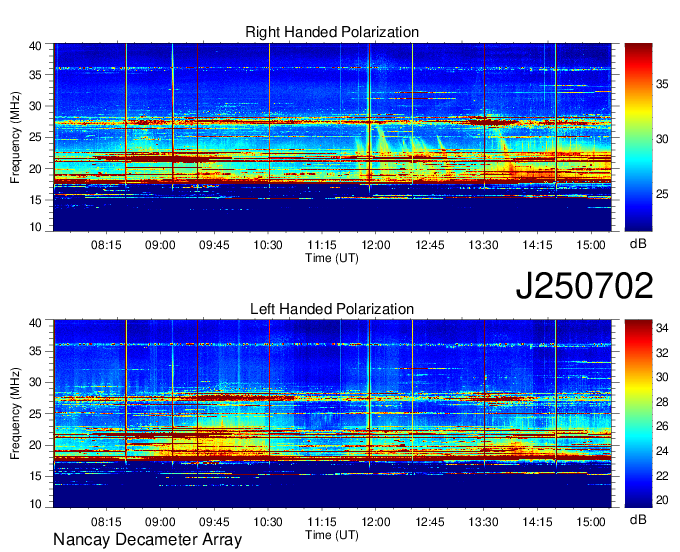
Task: Click '08:15' tick under right-handed plot
Action: click(106, 245)
